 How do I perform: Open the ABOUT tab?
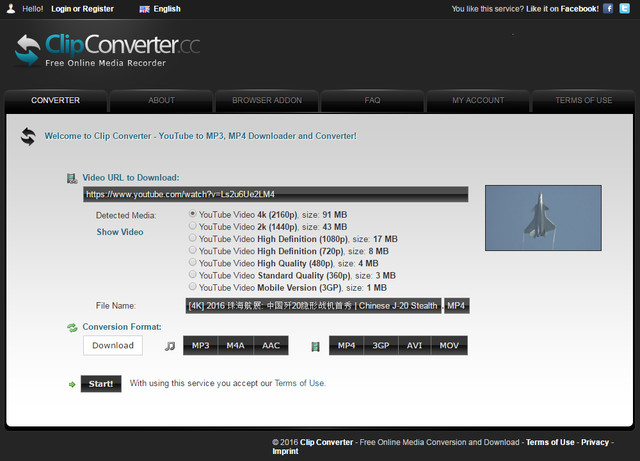tap(161, 101)
